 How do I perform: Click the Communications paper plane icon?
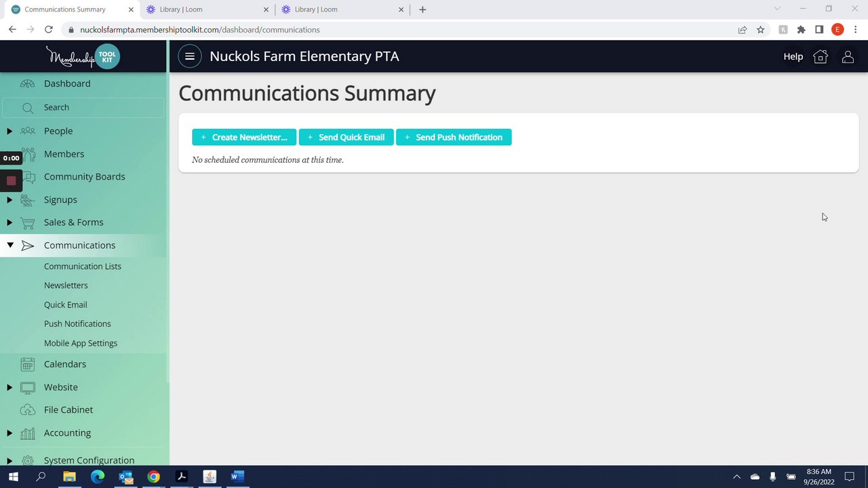(27, 245)
